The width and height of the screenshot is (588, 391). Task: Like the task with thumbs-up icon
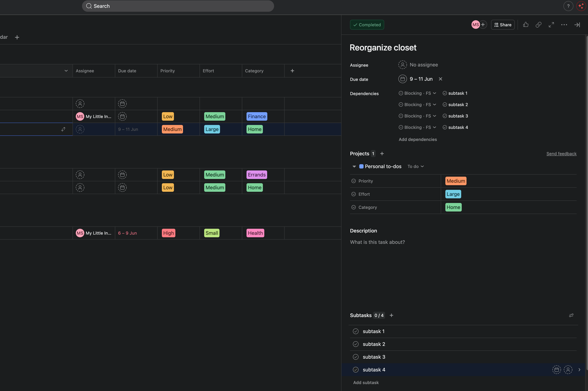click(526, 25)
